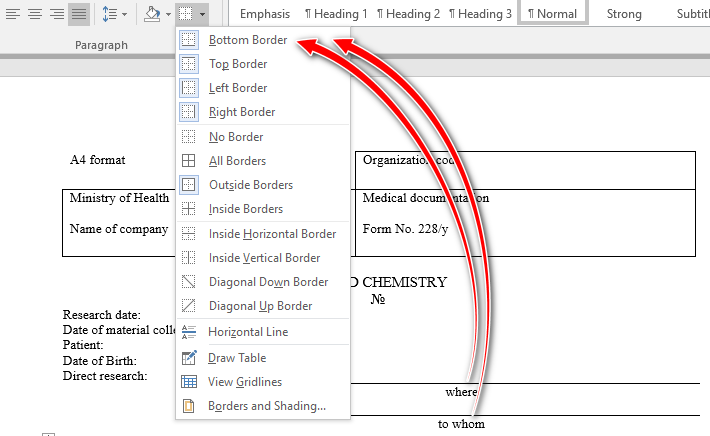The image size is (710, 436).
Task: Click the No Border icon
Action: [189, 137]
